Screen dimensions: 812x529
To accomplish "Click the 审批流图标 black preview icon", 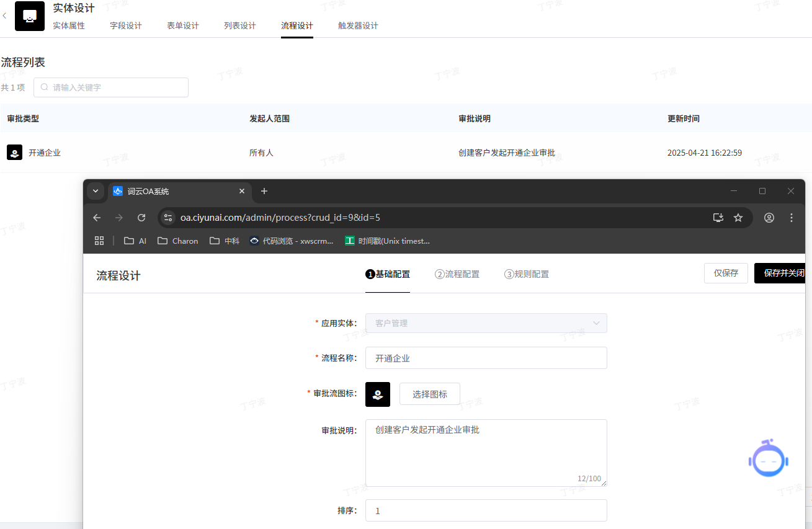I will coord(378,394).
